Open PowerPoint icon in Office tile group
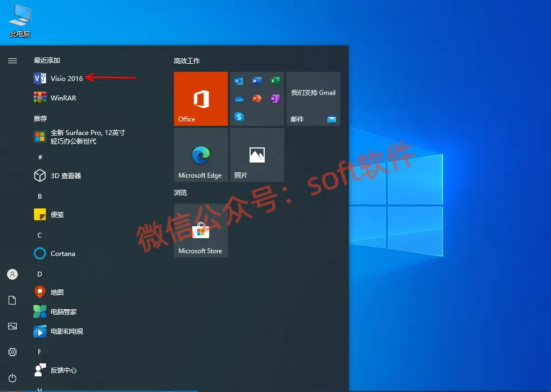 point(257,99)
